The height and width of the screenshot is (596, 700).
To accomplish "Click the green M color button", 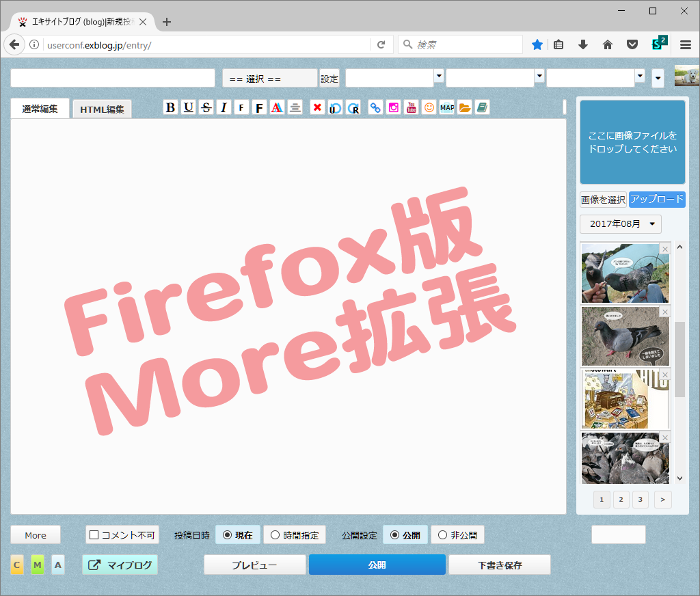I will pyautogui.click(x=38, y=565).
